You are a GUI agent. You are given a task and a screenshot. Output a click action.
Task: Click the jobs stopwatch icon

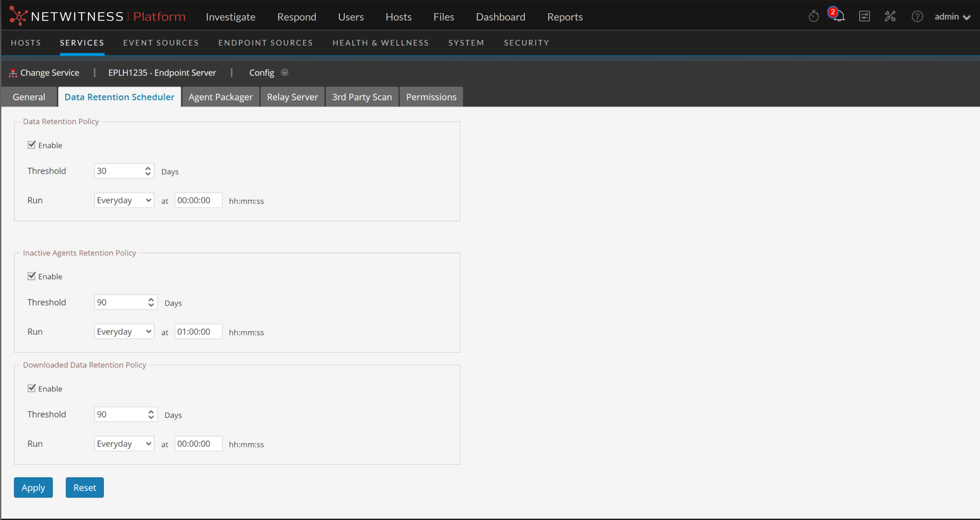(814, 16)
